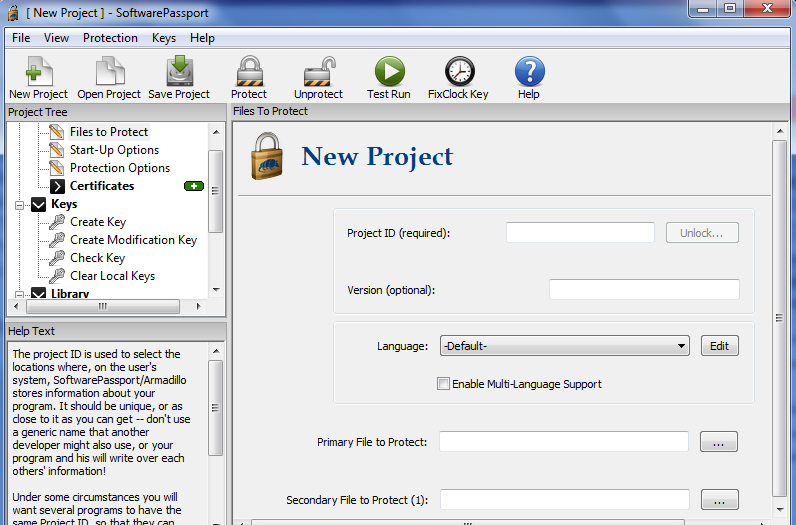Open Help with blue question mark icon
This screenshot has height=525, width=796.
pyautogui.click(x=529, y=71)
